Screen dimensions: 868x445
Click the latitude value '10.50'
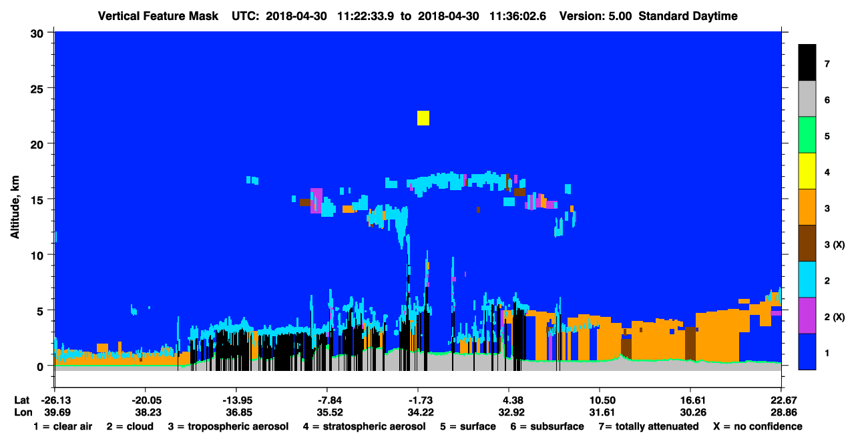click(600, 400)
